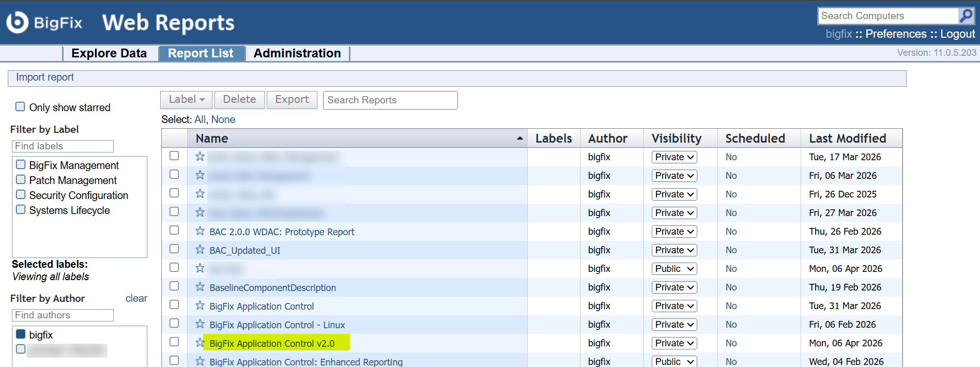Check the Systems Lifecycle label filter
The image size is (980, 367).
pyautogui.click(x=21, y=209)
